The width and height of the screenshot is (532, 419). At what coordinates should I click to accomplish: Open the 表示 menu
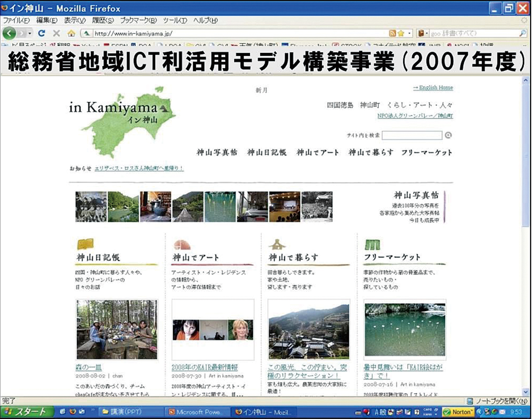(x=75, y=21)
